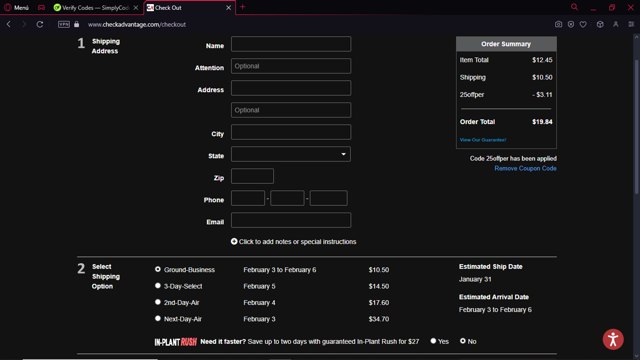Viewport: 640px width, 360px height.
Task: Close the Verify Codes tab
Action: [x=136, y=8]
